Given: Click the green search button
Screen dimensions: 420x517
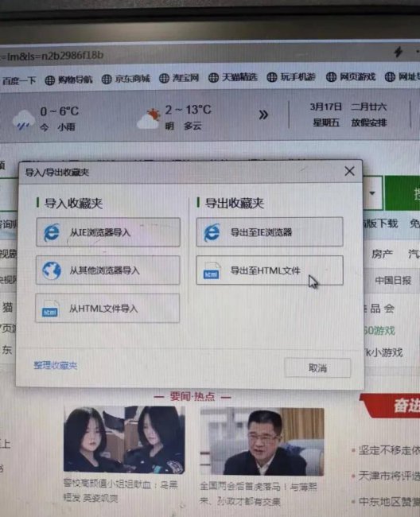Looking at the screenshot, I should tap(402, 193).
